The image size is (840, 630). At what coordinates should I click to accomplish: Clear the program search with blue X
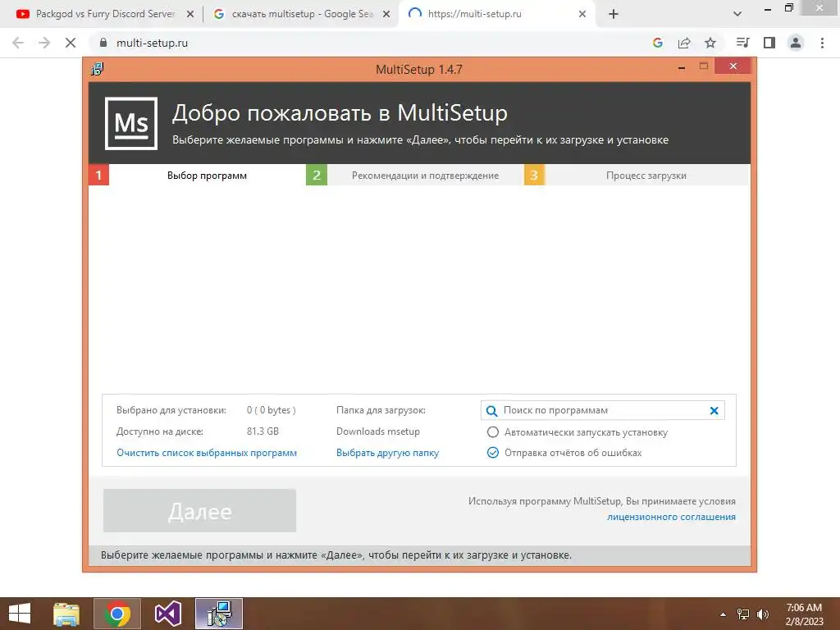point(714,411)
